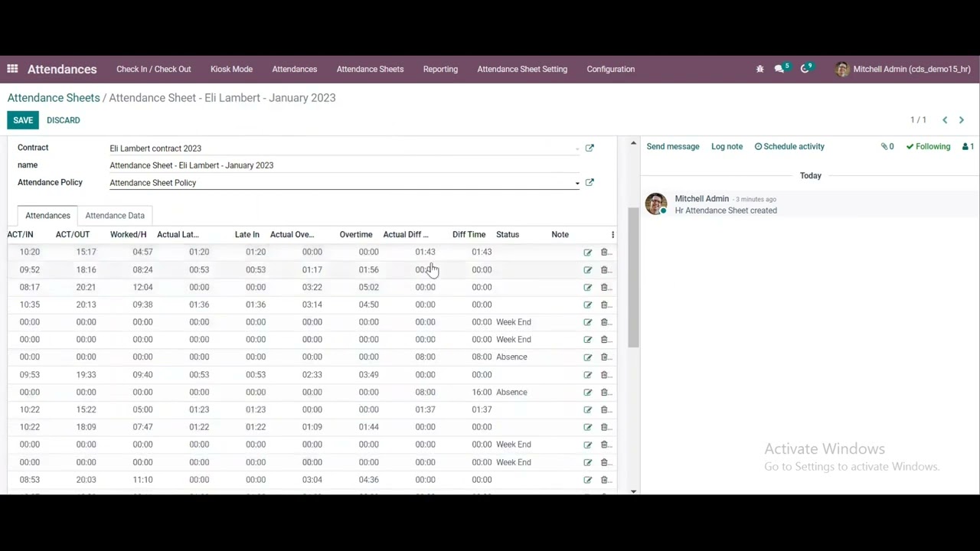Click the debug bug icon
Screen dimensions: 980x551
pyautogui.click(x=760, y=69)
